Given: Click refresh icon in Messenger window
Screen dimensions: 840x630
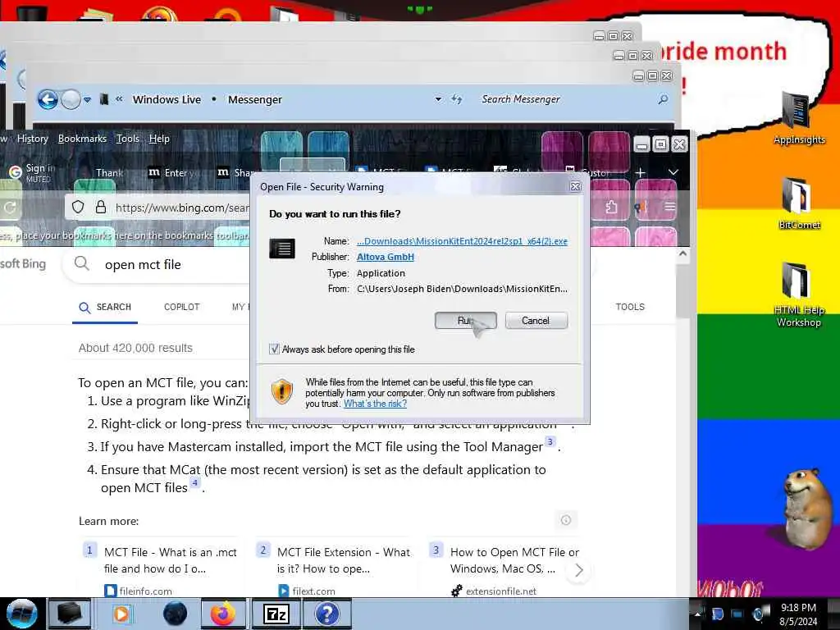Looking at the screenshot, I should coord(456,99).
